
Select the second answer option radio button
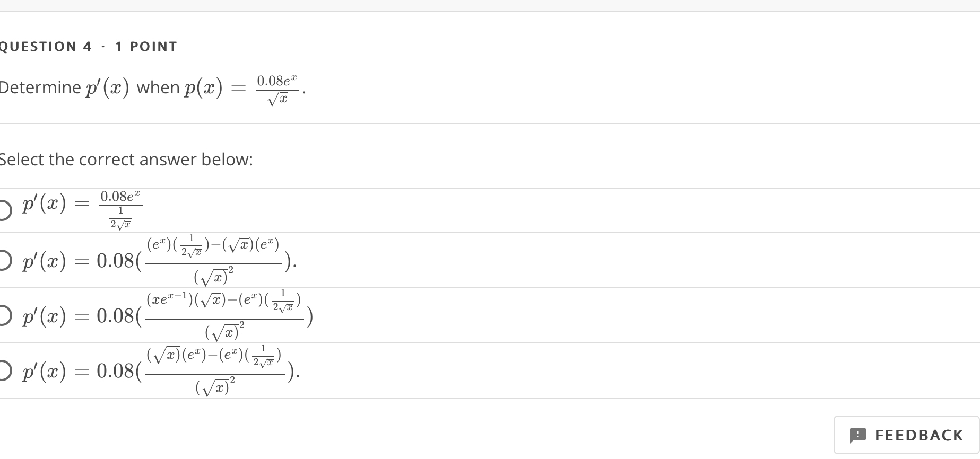click(x=3, y=261)
